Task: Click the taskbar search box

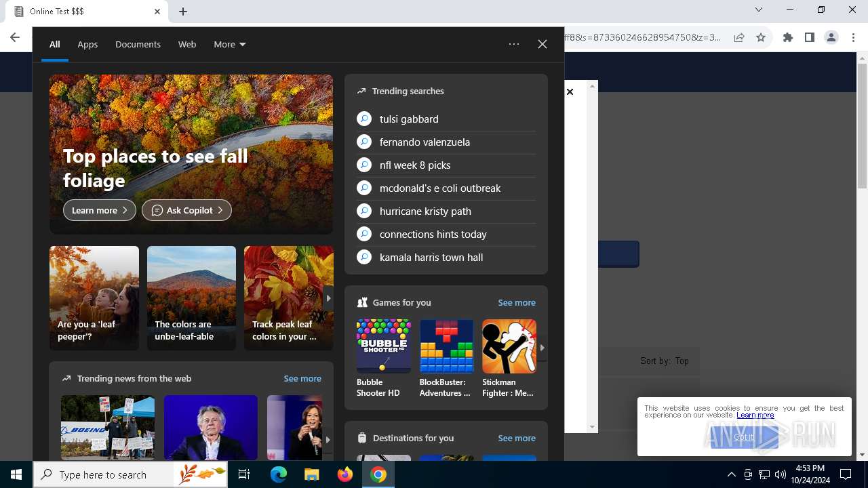Action: tap(130, 474)
